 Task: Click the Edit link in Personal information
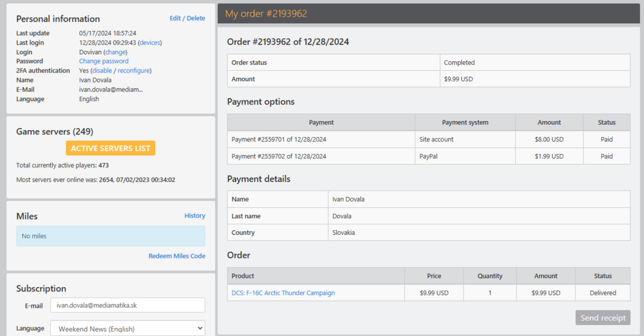click(175, 19)
